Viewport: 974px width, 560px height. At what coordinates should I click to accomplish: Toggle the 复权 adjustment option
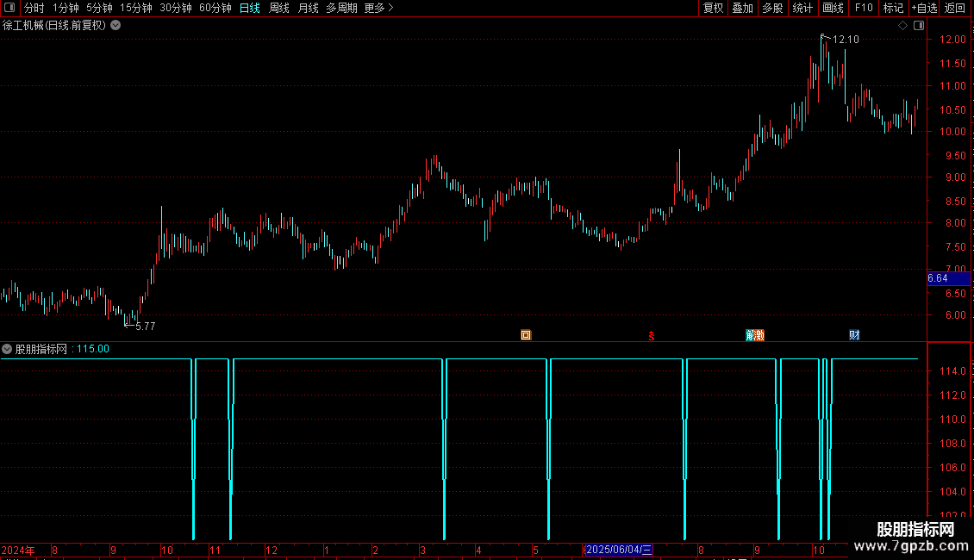point(713,8)
